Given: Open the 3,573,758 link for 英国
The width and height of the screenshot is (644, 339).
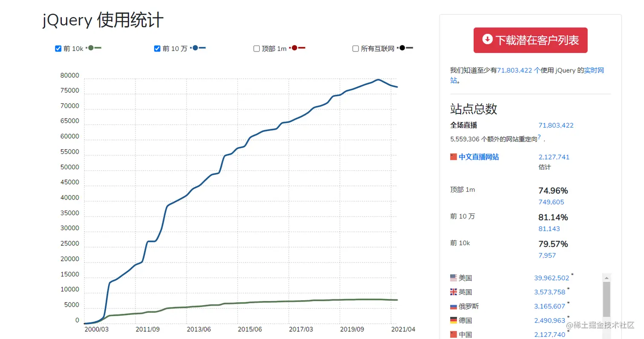Looking at the screenshot, I should pos(549,292).
